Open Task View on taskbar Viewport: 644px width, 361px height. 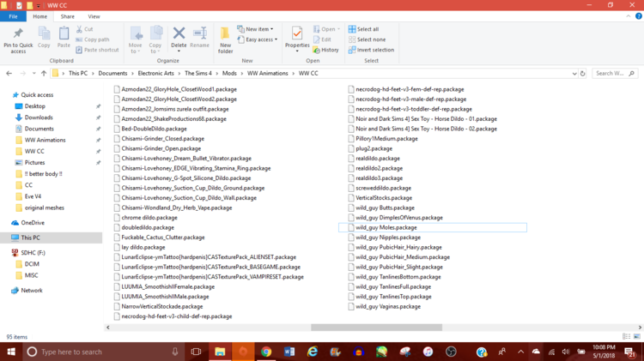coord(197,352)
